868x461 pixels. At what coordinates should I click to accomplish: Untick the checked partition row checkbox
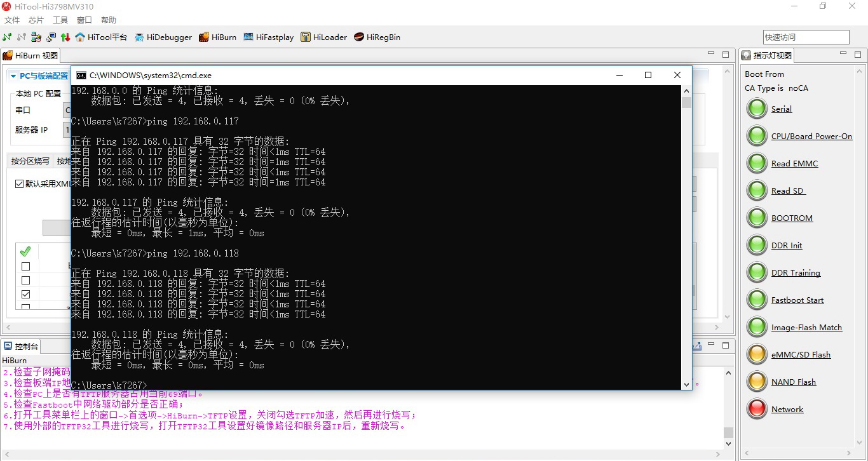click(26, 294)
